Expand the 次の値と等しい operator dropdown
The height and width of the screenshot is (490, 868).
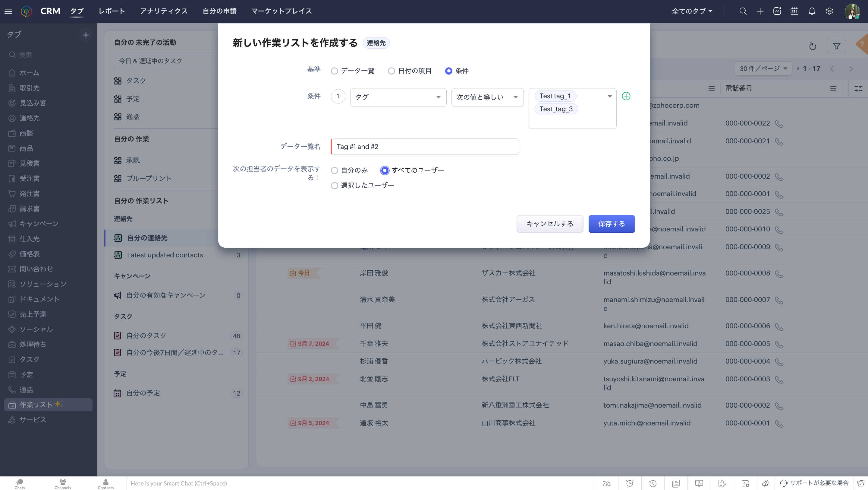(487, 97)
